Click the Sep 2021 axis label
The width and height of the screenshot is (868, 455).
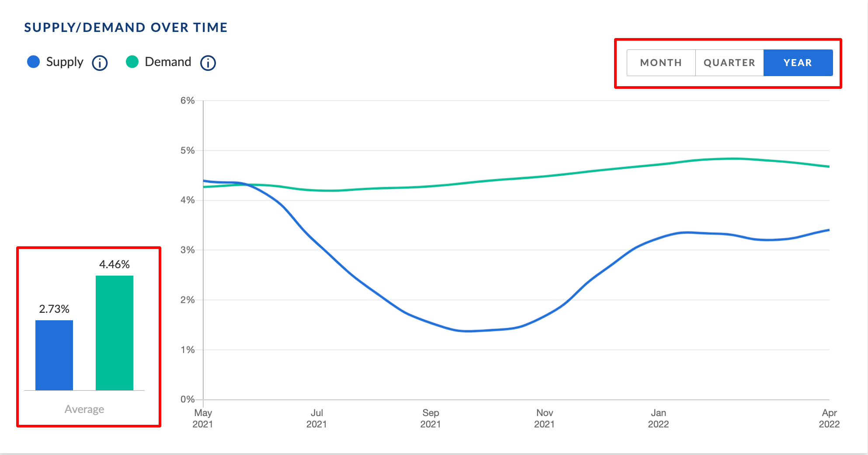coord(431,418)
